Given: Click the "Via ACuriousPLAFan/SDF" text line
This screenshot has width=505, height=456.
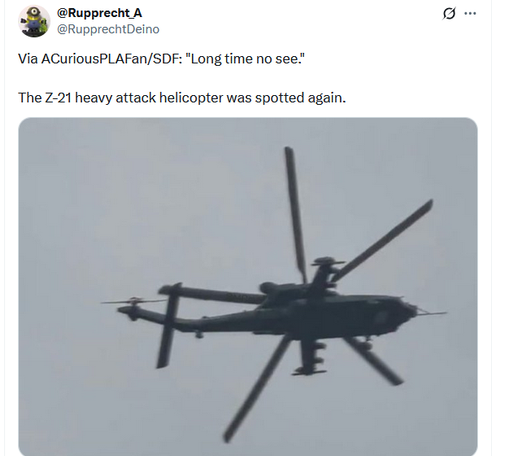Looking at the screenshot, I should (162, 59).
